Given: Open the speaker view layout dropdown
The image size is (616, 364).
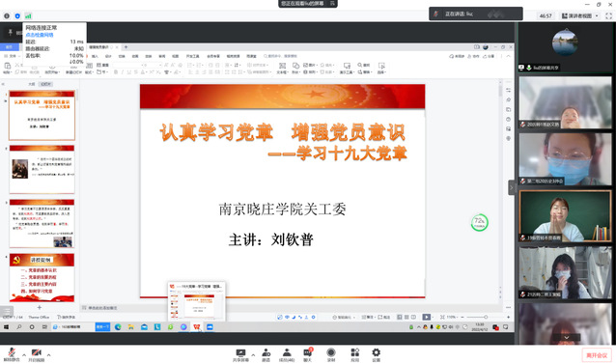Looking at the screenshot, I should 580,15.
